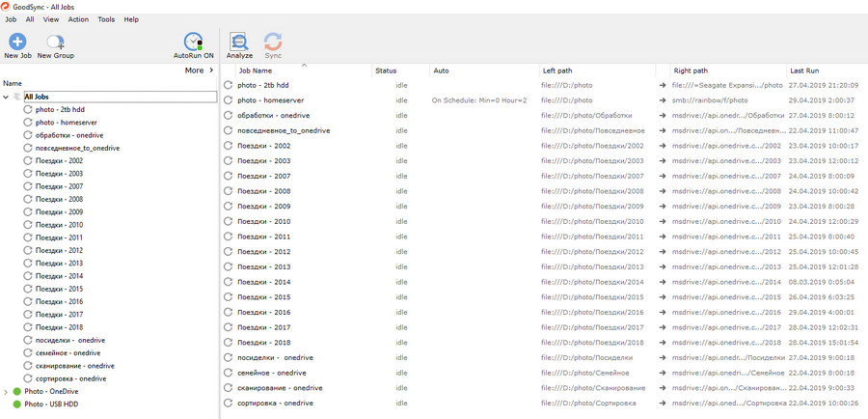The height and width of the screenshot is (419, 868).
Task: Sort by the Left path column header
Action: [x=557, y=70]
